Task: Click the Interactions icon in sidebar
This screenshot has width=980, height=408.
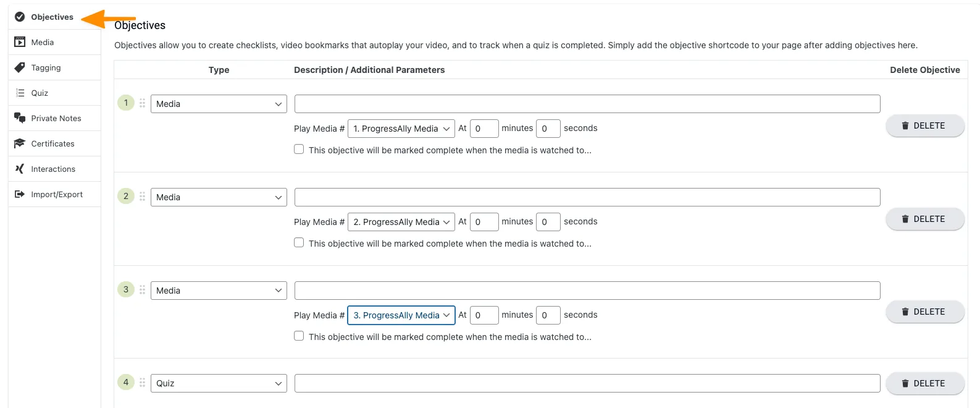Action: [x=20, y=169]
